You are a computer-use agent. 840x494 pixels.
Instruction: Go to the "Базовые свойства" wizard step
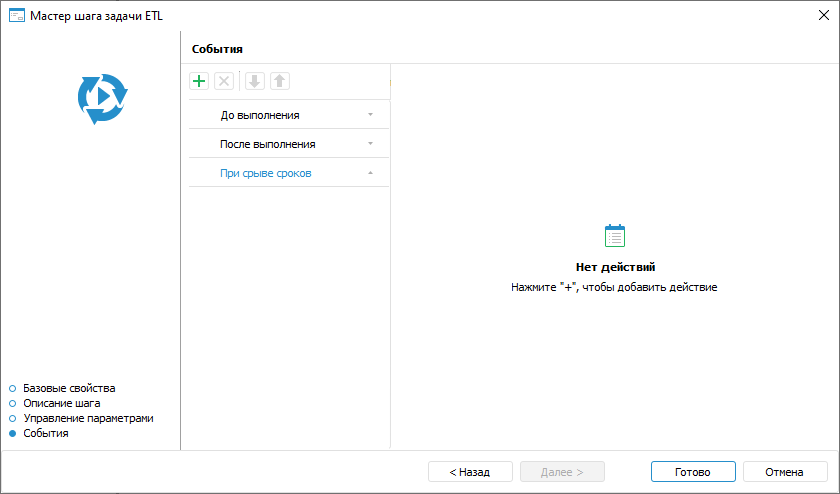[x=69, y=388]
